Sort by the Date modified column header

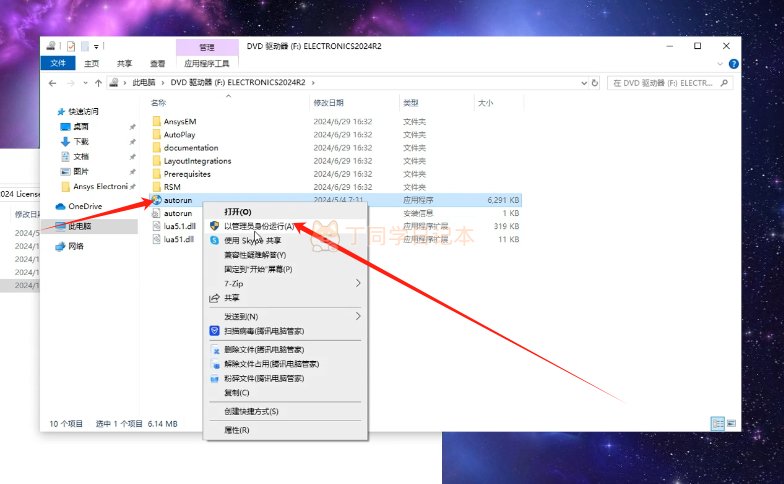[328, 102]
